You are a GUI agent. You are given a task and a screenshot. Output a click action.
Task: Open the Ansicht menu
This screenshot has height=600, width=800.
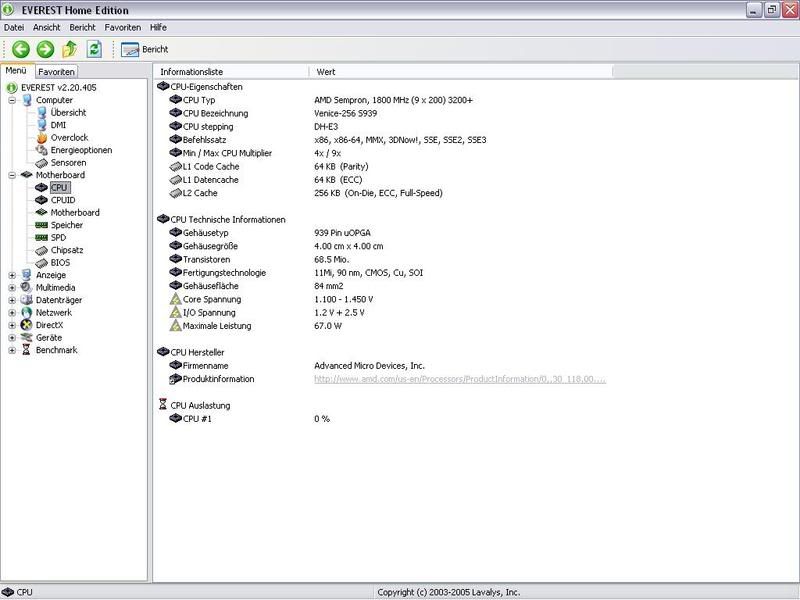[46, 28]
